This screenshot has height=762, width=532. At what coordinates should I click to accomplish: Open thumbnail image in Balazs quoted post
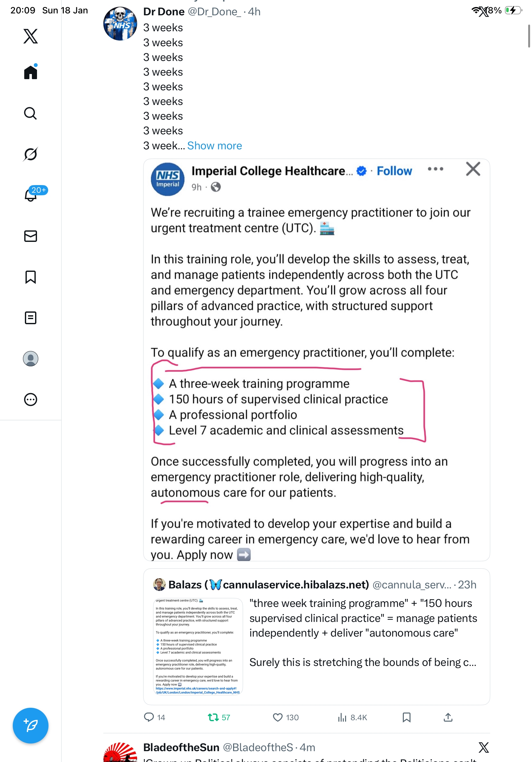point(198,646)
